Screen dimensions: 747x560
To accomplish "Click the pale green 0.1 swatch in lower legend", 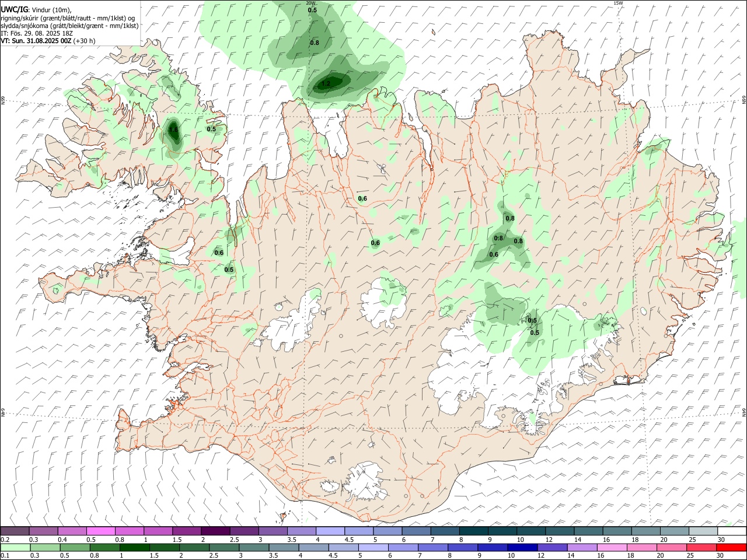I will (x=16, y=548).
